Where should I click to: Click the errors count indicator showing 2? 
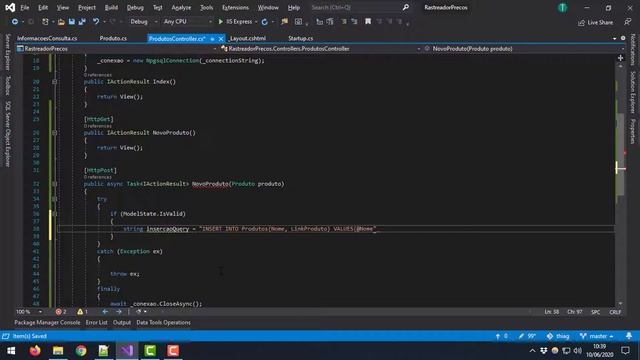(61, 312)
